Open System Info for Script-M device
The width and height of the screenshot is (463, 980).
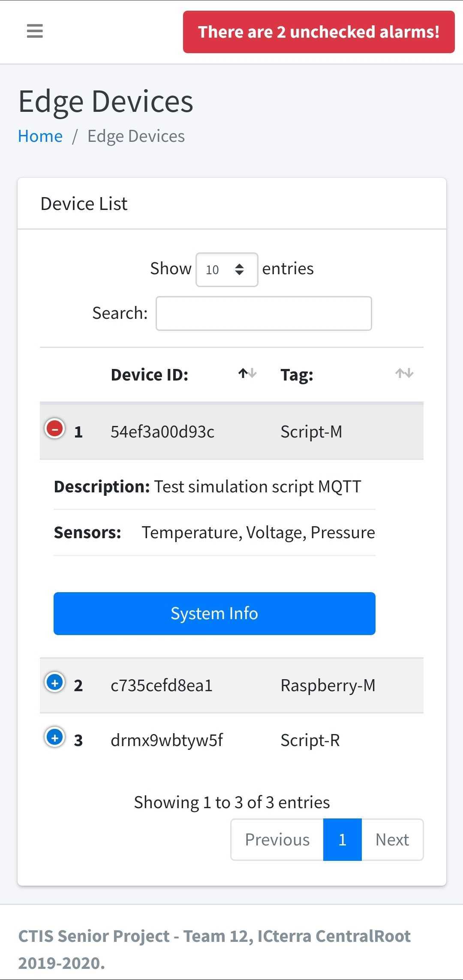point(214,614)
